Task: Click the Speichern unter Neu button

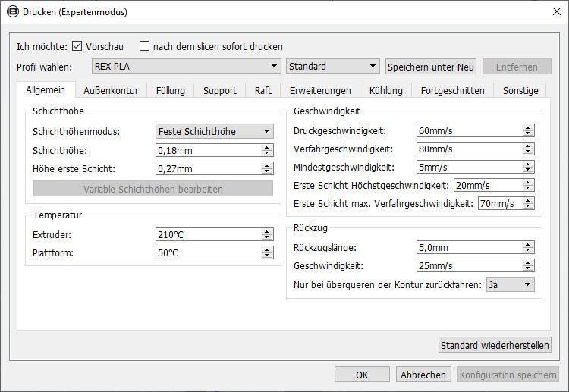Action: tap(431, 67)
